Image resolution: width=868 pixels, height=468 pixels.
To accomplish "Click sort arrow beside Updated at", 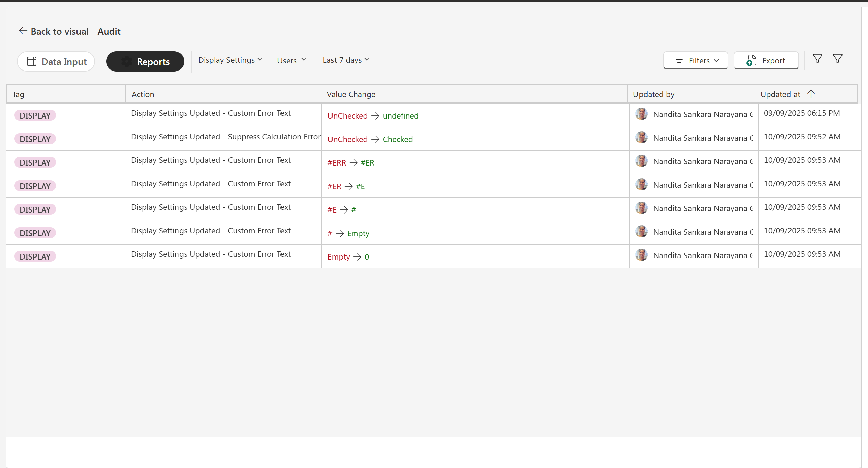I will pos(811,94).
